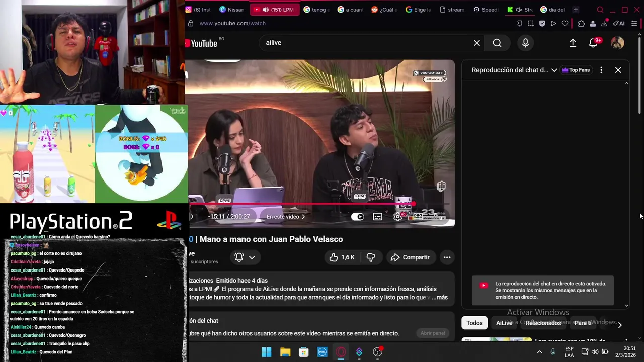Open browser easy setup sliders icon

[x=634, y=23]
